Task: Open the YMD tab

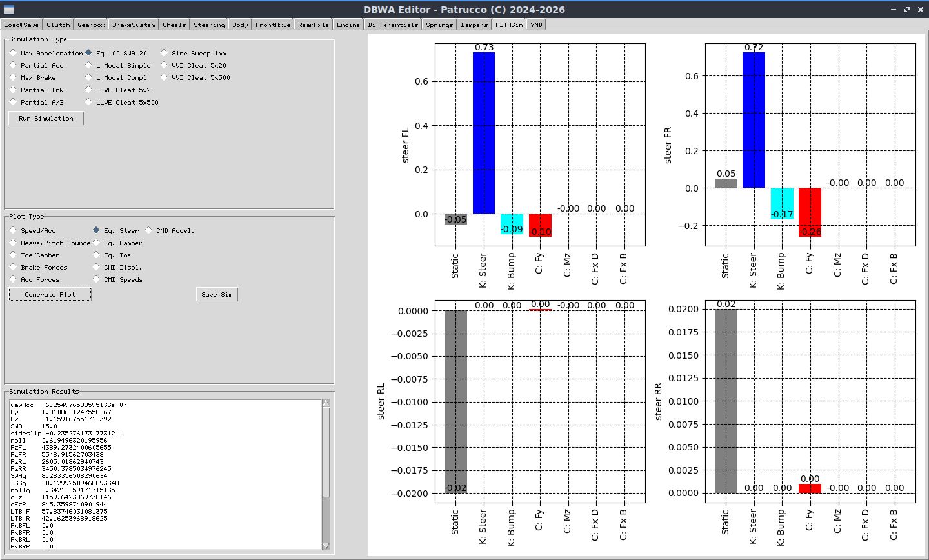Action: [536, 25]
